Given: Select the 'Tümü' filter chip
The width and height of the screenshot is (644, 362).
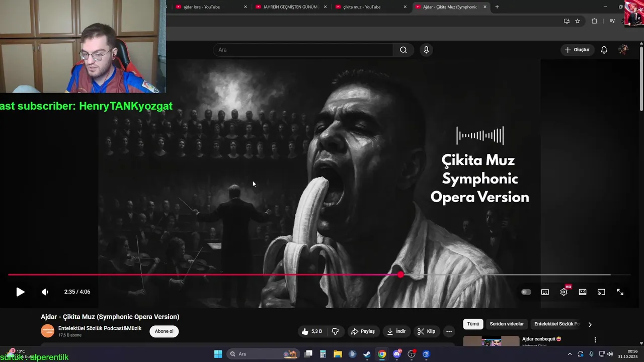Looking at the screenshot, I should (x=473, y=324).
